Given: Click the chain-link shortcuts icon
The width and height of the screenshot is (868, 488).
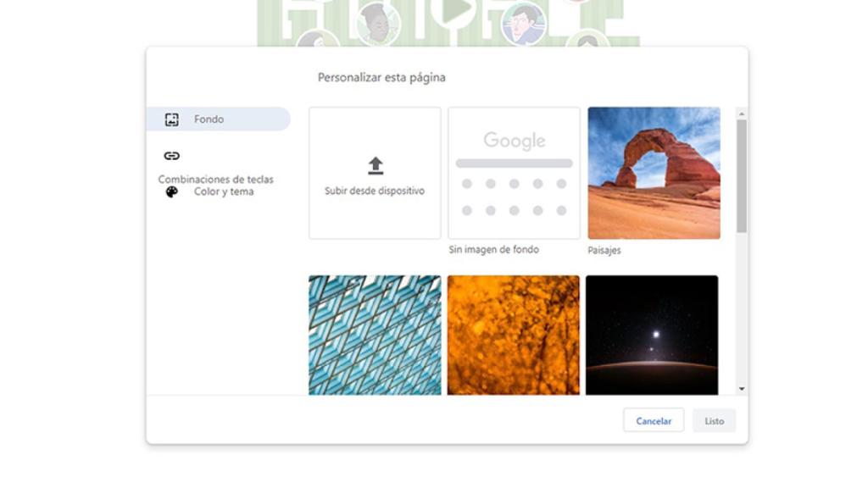Looking at the screenshot, I should click(x=171, y=156).
